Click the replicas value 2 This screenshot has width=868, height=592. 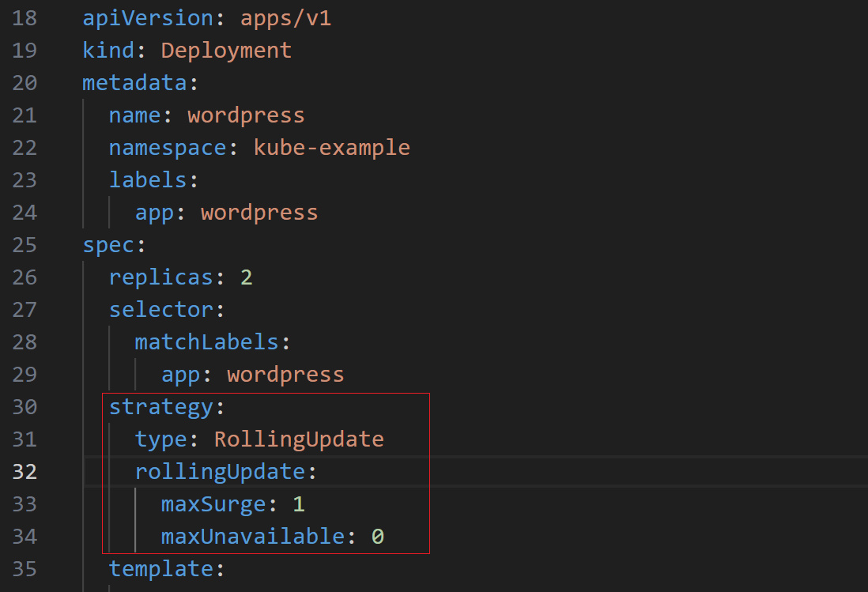pos(247,277)
